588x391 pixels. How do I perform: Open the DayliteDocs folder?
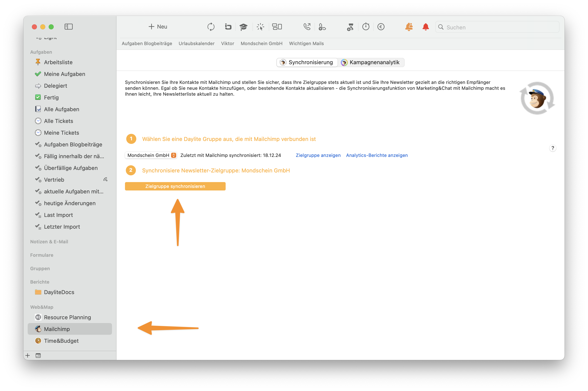point(70,292)
